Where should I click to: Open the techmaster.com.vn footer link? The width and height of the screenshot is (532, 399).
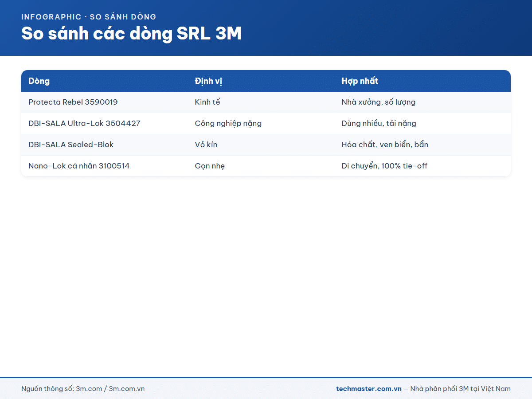pos(369,389)
